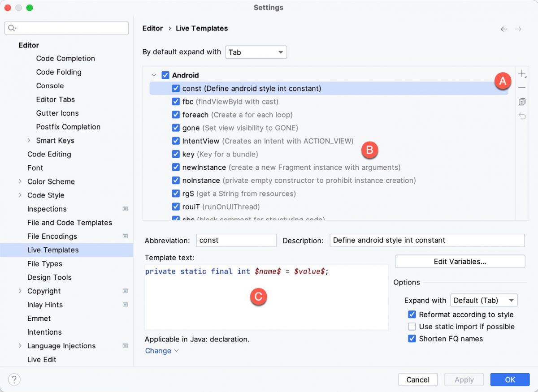Viewport: 538px width, 392px height.
Task: Open Postfix Completion settings
Action: click(x=68, y=127)
